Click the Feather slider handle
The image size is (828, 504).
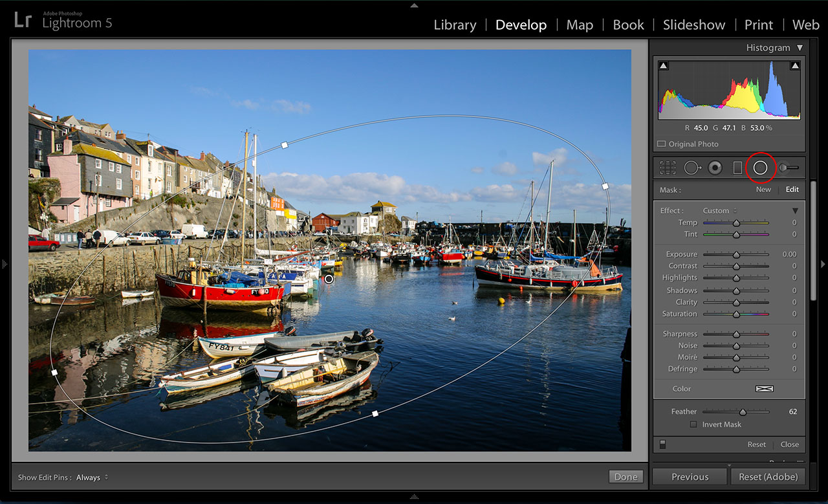(x=743, y=411)
